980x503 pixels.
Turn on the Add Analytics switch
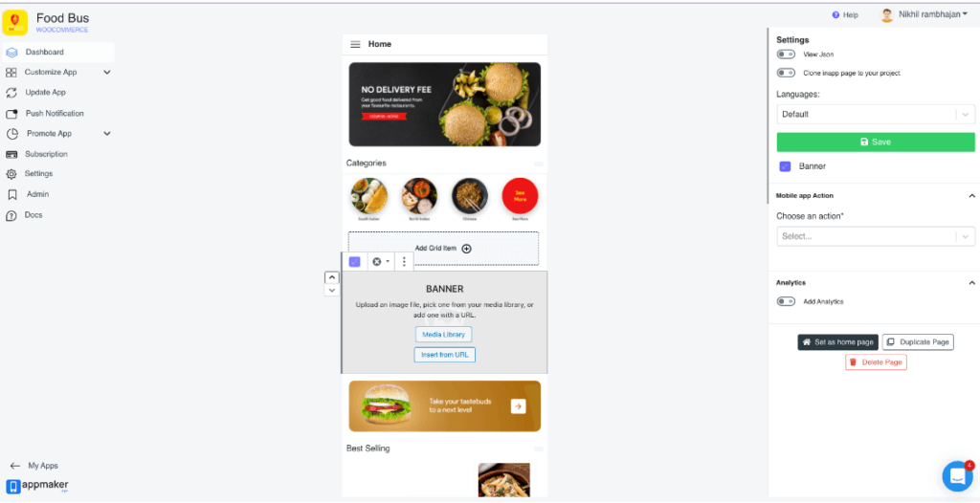pos(786,301)
